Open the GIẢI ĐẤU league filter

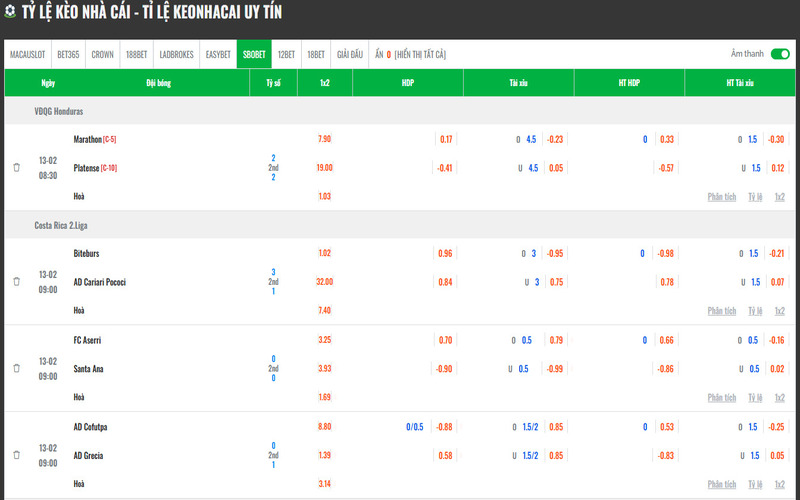[x=349, y=54]
